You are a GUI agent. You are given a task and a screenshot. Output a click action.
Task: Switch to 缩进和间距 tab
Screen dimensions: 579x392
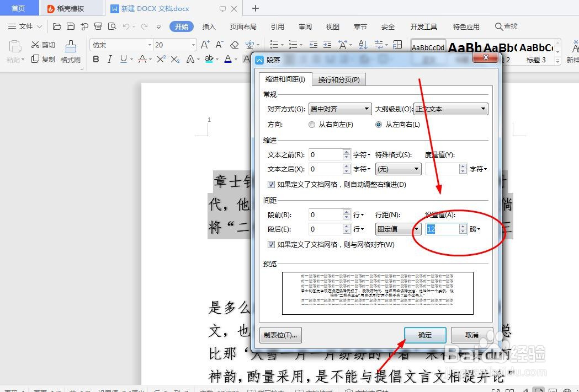(285, 79)
